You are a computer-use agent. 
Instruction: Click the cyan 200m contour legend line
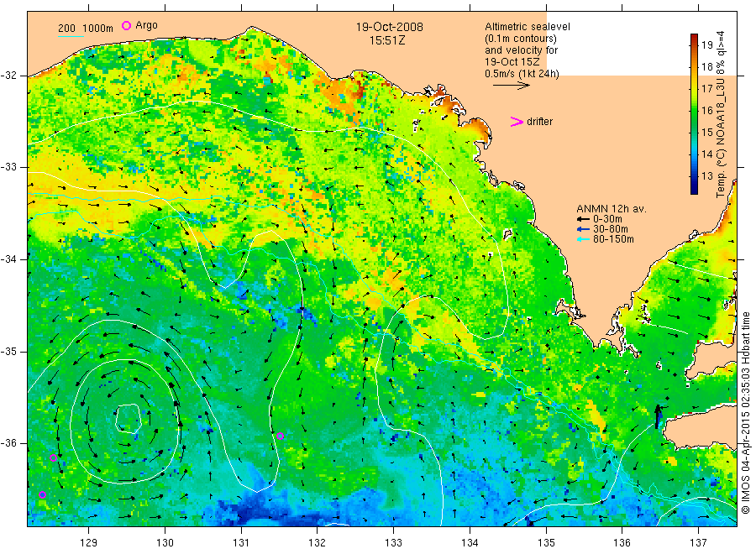coord(71,35)
